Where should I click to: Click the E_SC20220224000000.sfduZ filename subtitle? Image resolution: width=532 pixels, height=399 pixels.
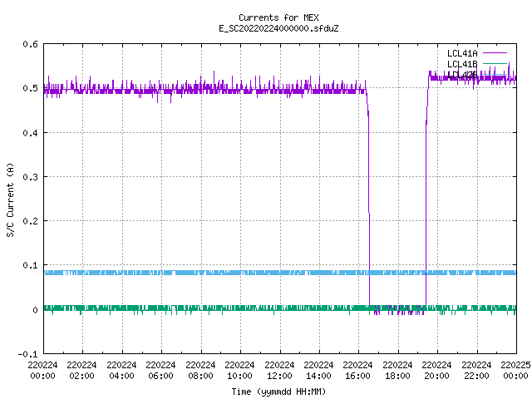pos(278,28)
